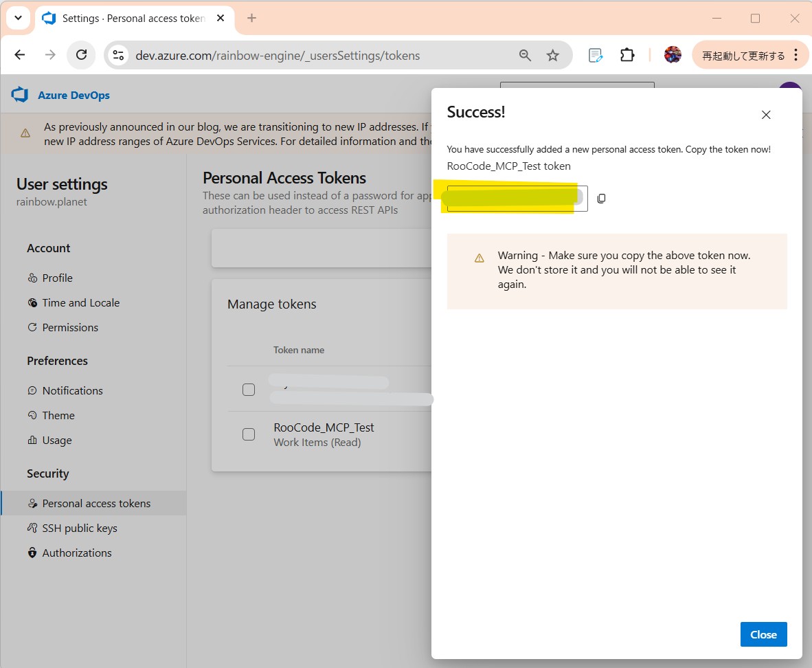Viewport: 812px width, 668px height.
Task: Open SSH public keys page
Action: (80, 528)
